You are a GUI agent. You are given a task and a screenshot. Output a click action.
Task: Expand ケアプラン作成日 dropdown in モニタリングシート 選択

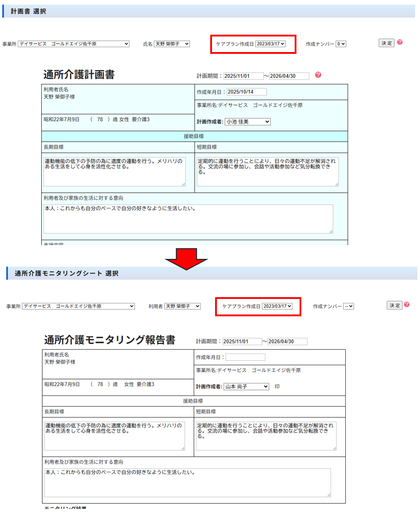tap(277, 306)
